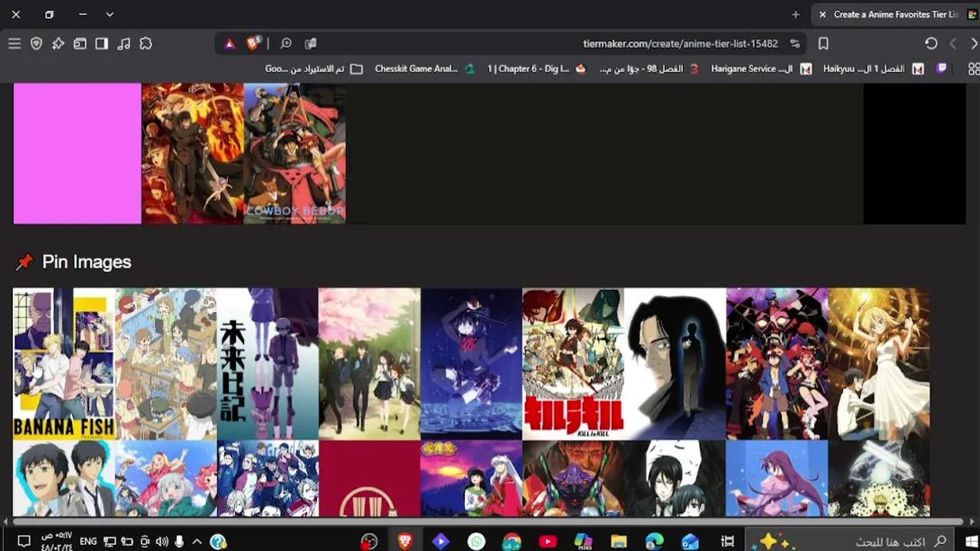Open the Twitch bookmark icon

(942, 69)
